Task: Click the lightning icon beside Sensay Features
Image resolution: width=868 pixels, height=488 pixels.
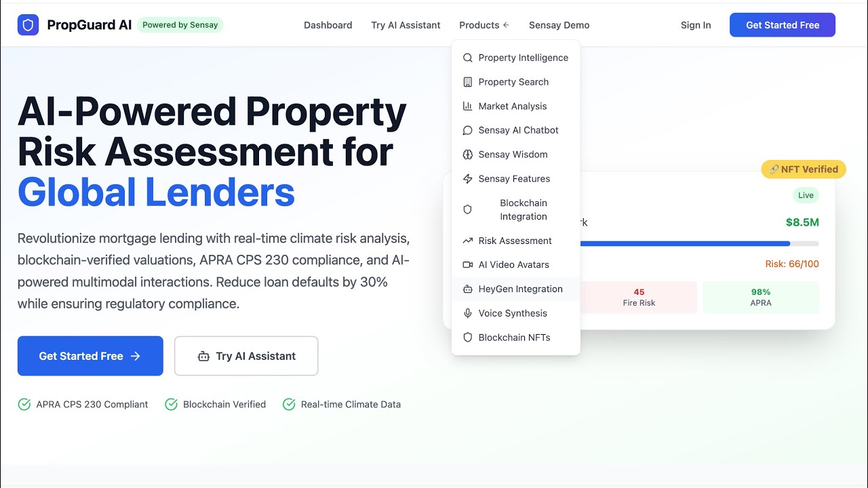Action: click(x=467, y=179)
